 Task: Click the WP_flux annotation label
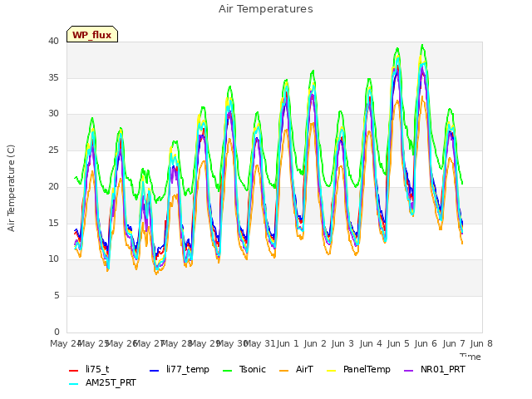coord(92,35)
